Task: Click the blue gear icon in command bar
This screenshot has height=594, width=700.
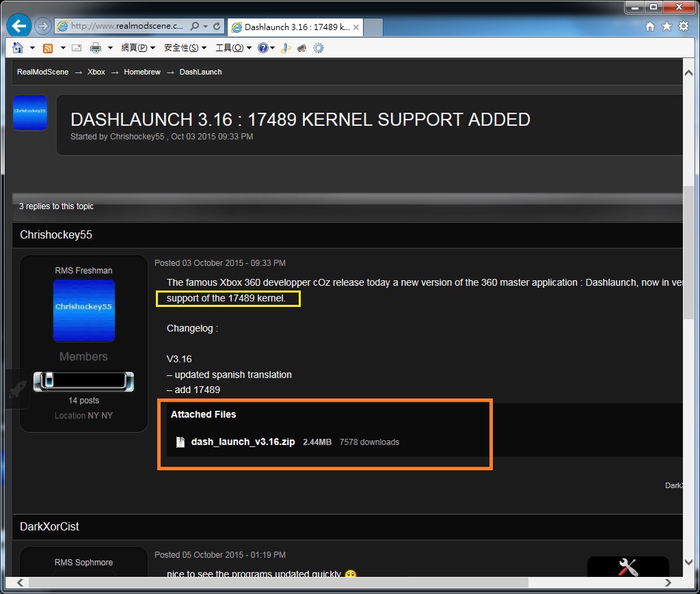Action: coord(319,48)
